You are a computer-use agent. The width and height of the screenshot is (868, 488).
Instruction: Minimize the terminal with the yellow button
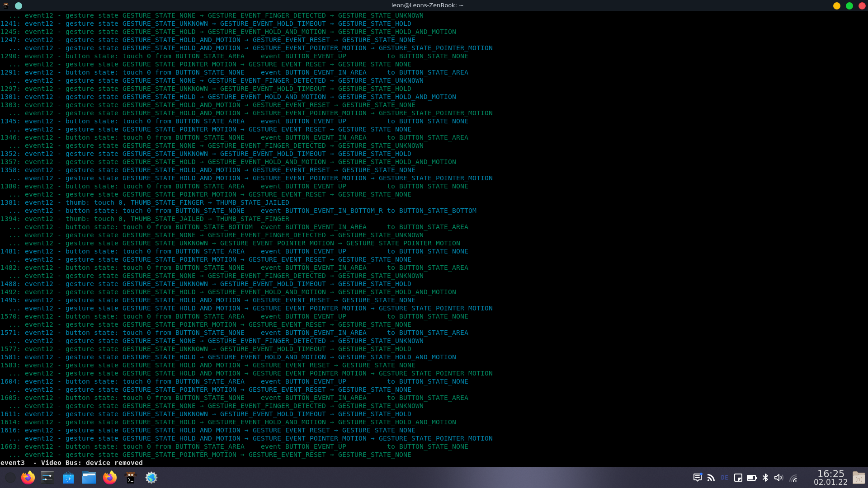tap(836, 6)
